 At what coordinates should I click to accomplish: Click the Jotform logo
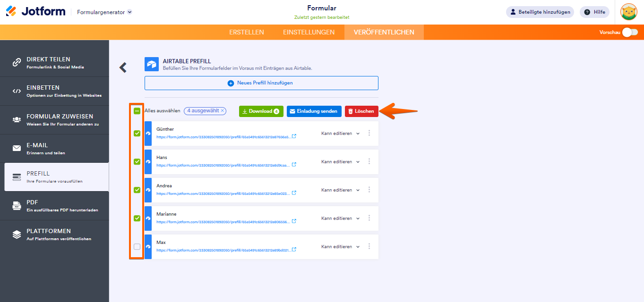[36, 12]
